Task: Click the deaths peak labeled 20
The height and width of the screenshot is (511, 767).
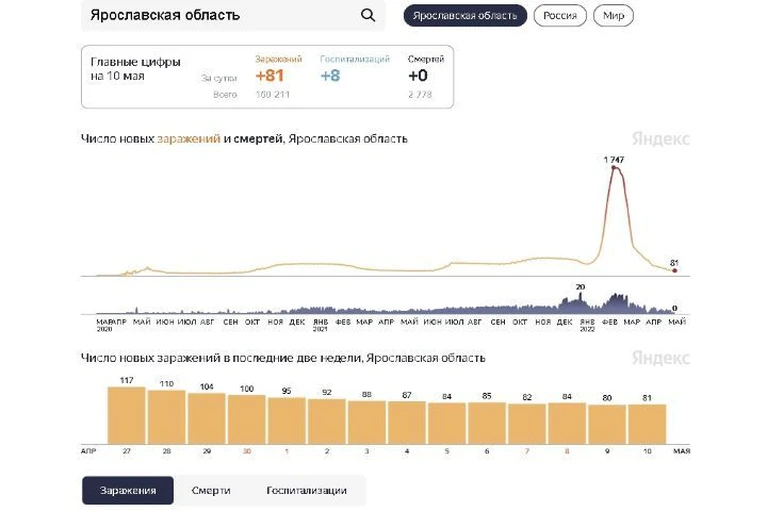Action: [x=581, y=294]
